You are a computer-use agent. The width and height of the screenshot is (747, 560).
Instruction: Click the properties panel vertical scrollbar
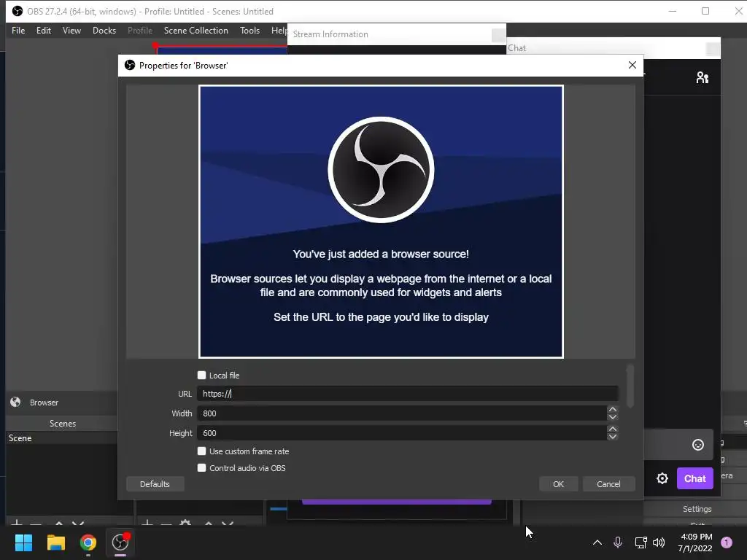tap(630, 386)
